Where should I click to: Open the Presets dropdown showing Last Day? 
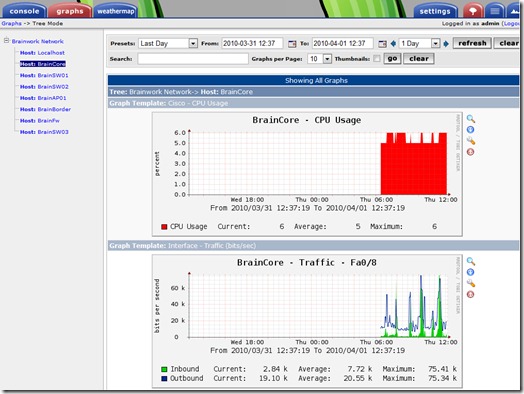168,43
